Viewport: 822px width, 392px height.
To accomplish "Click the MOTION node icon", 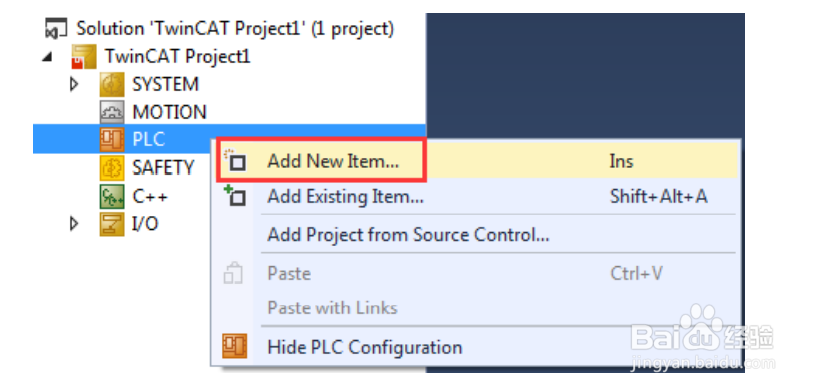I will 112,112.
